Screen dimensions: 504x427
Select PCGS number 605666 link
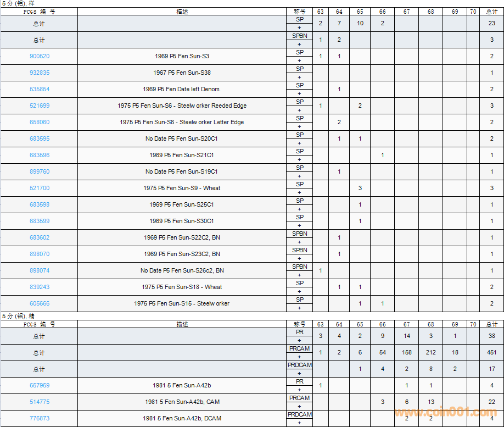[x=40, y=303]
